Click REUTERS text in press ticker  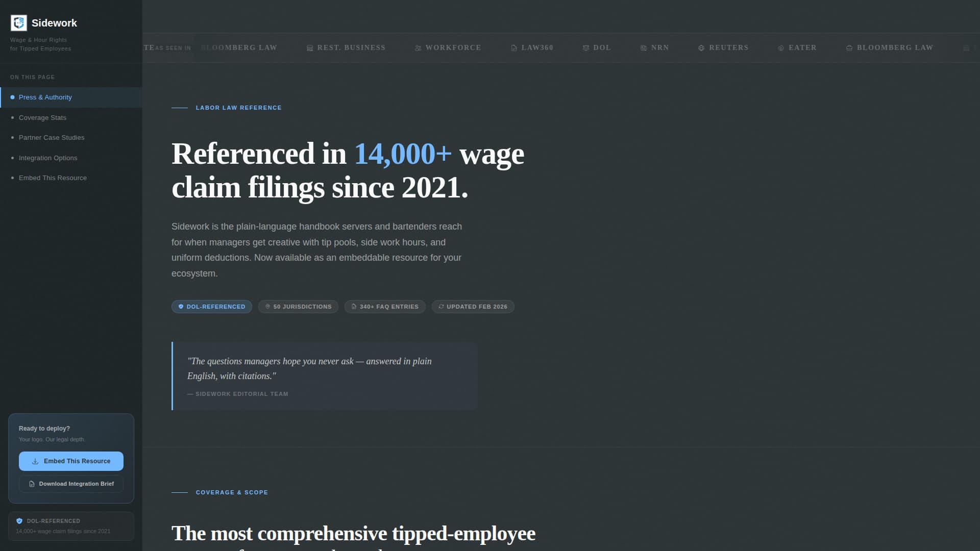[x=728, y=47]
